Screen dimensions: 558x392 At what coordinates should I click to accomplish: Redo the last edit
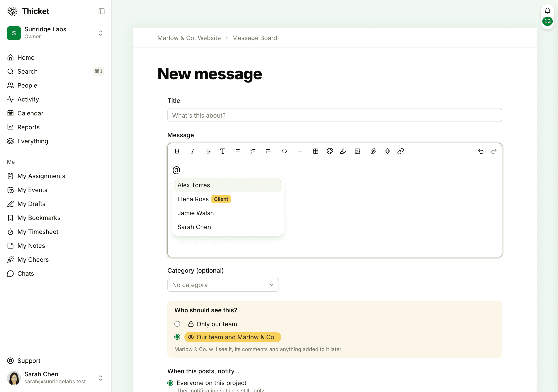(494, 151)
